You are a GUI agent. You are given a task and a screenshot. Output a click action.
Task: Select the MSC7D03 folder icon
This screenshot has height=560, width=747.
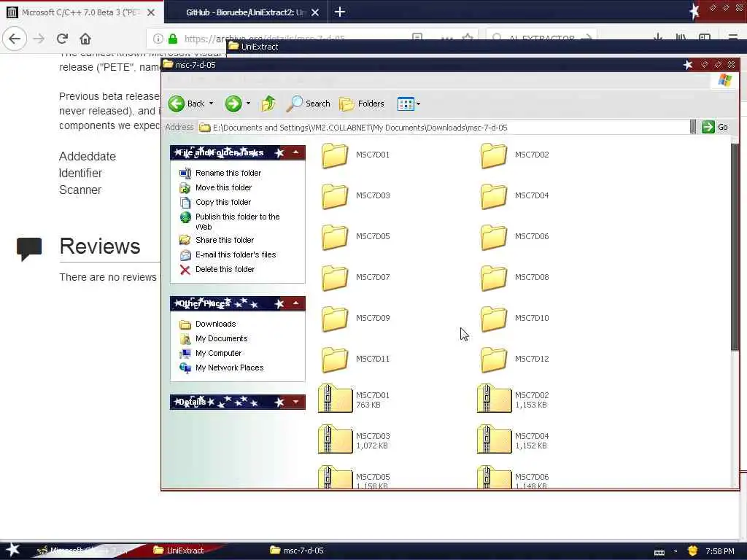335,196
